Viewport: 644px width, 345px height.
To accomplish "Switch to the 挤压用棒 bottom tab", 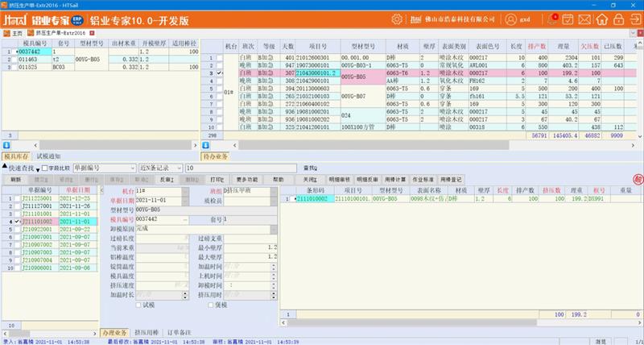I will point(147,332).
